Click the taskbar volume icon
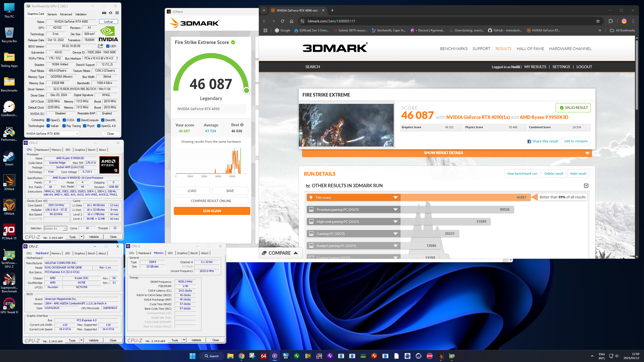The width and height of the screenshot is (644, 362). [617, 356]
